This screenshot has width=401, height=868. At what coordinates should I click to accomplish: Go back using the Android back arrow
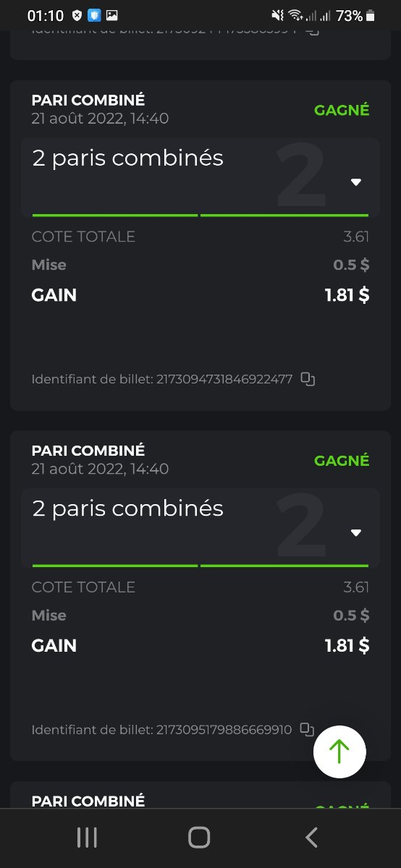tap(311, 838)
